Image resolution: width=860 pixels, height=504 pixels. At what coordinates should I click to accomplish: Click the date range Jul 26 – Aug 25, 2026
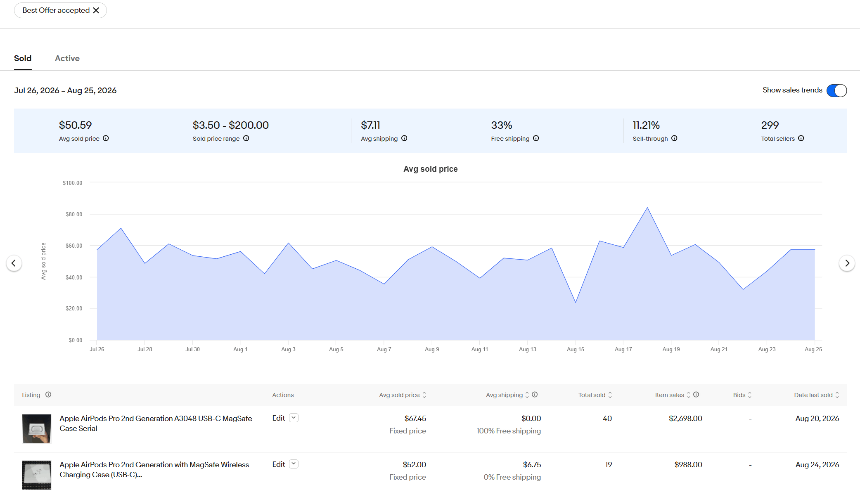(65, 90)
